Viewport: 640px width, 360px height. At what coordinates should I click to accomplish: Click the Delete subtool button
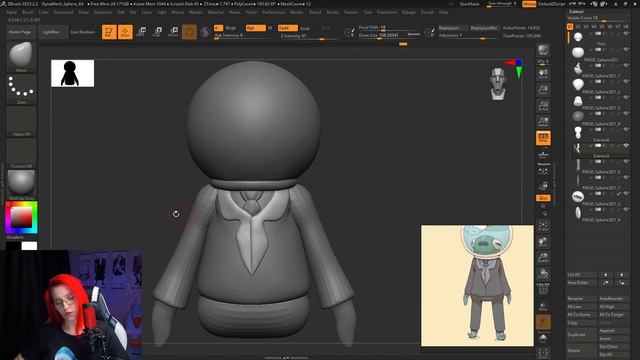pyautogui.click(x=581, y=350)
